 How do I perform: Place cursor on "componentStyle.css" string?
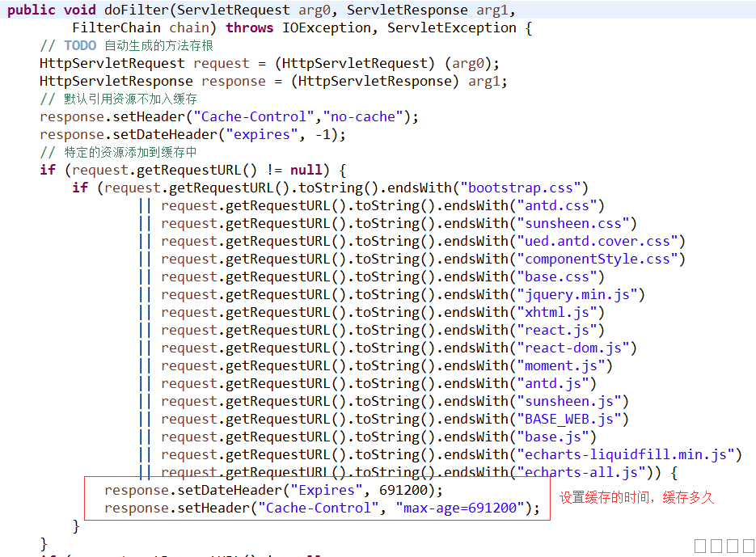pyautogui.click(x=600, y=259)
